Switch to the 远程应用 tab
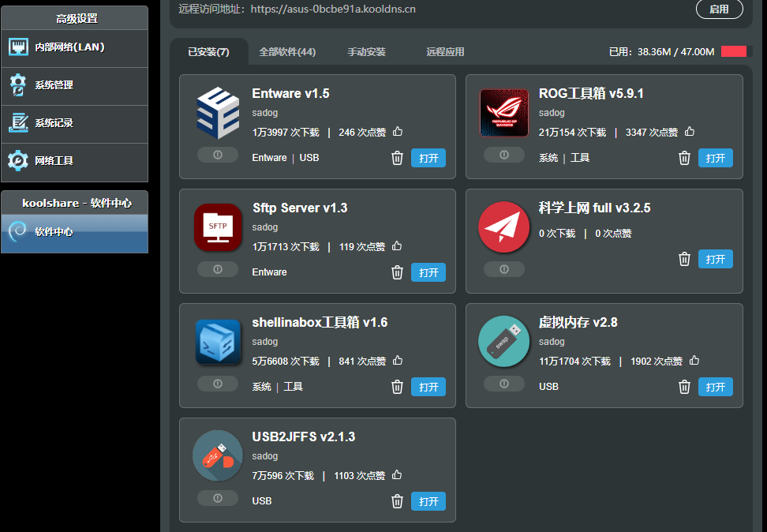The width and height of the screenshot is (767, 532). coord(445,52)
